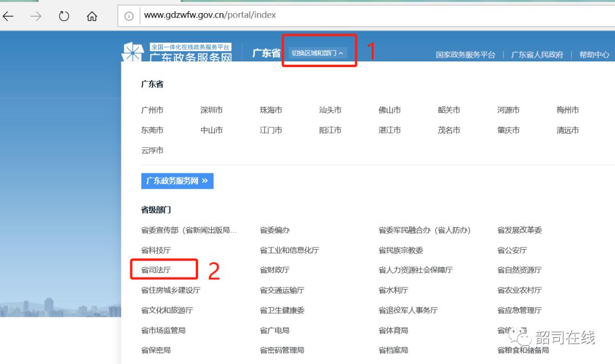Open 帮助中心 link
Image resolution: width=615 pixels, height=364 pixels.
(x=594, y=55)
